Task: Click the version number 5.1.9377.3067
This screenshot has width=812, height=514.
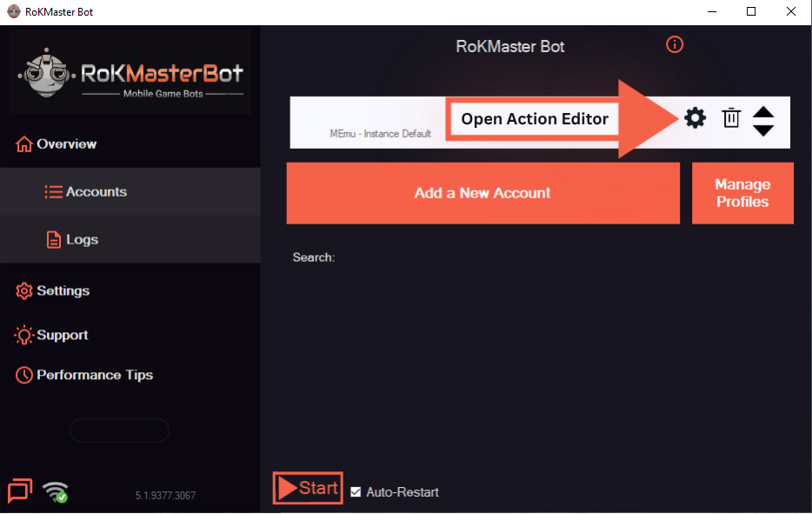Action: pyautogui.click(x=166, y=496)
